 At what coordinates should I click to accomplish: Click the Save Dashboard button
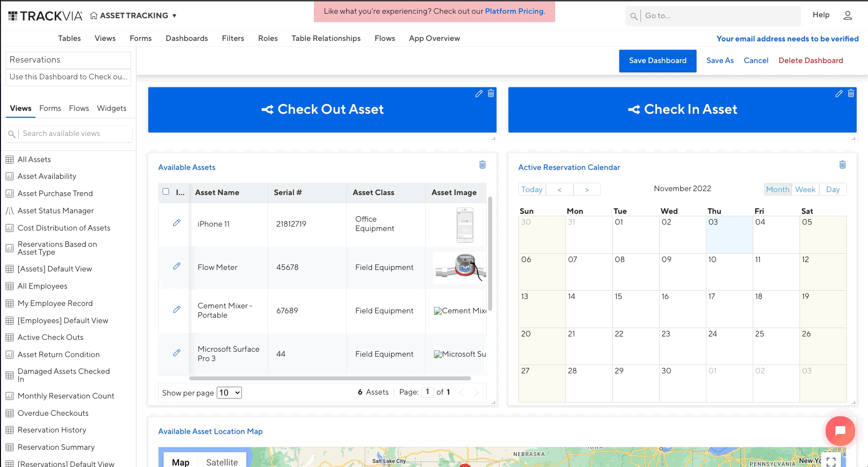coord(657,61)
